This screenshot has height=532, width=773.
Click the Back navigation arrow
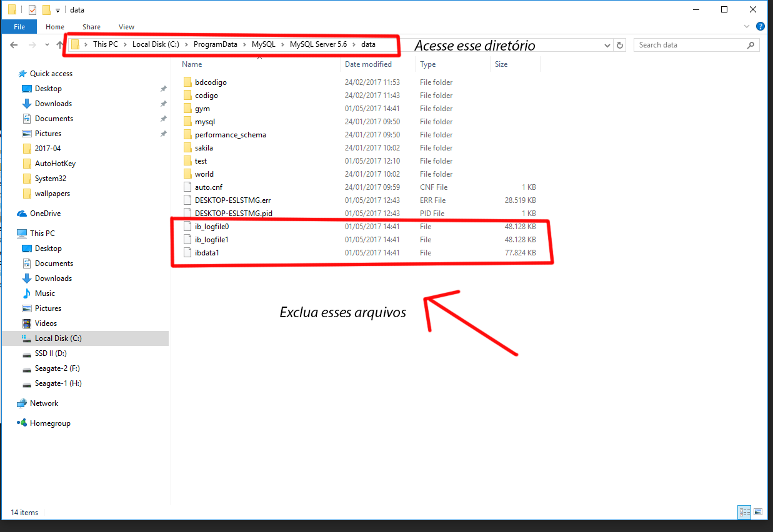tap(14, 45)
